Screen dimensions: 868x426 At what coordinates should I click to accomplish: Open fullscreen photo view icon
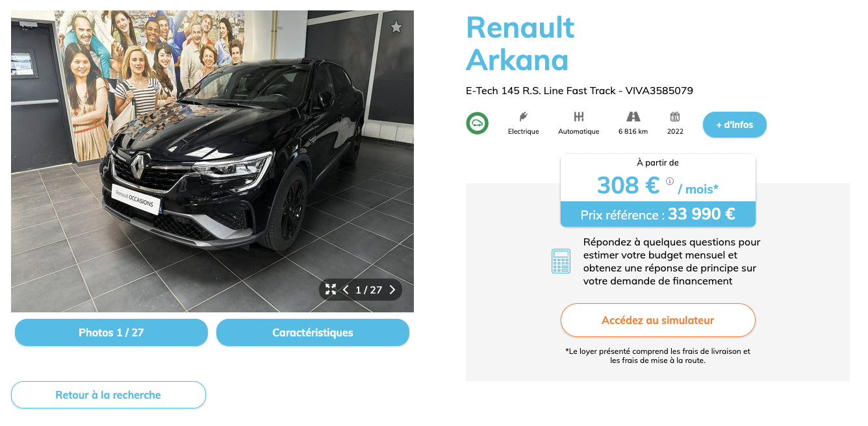[331, 290]
